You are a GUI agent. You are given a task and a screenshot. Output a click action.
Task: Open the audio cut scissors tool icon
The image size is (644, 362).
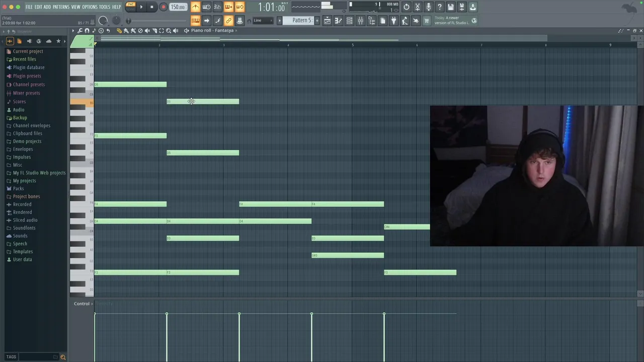coord(418,7)
